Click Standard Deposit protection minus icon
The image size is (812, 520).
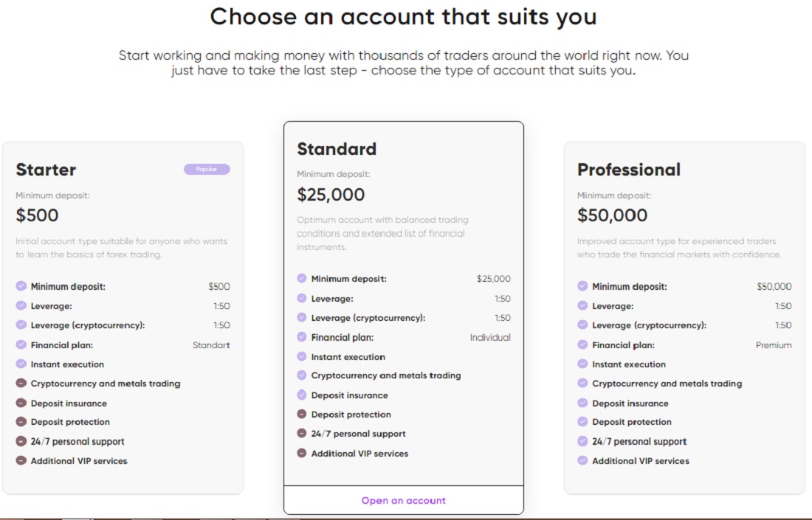click(302, 414)
